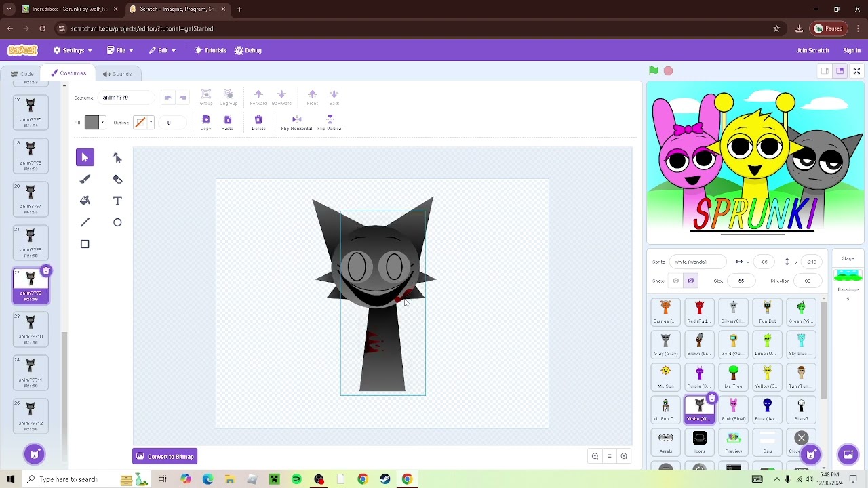Choose the Fill bucket tool
Screen dimensions: 868x488
[85, 201]
